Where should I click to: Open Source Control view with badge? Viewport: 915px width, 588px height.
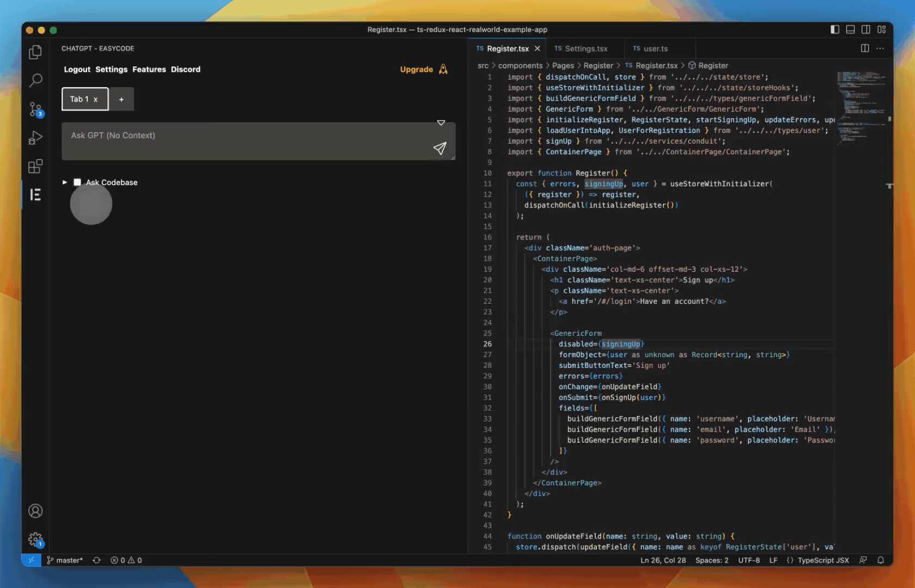click(x=35, y=109)
